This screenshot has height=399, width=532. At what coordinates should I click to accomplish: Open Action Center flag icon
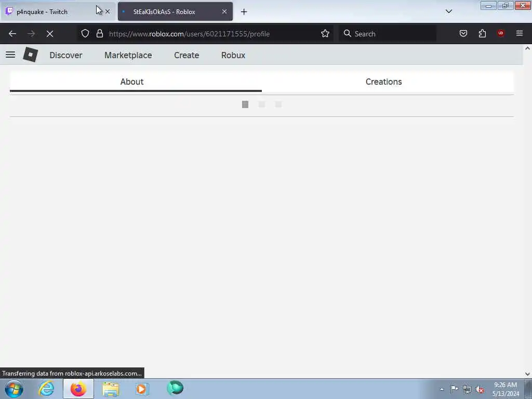coord(454,389)
